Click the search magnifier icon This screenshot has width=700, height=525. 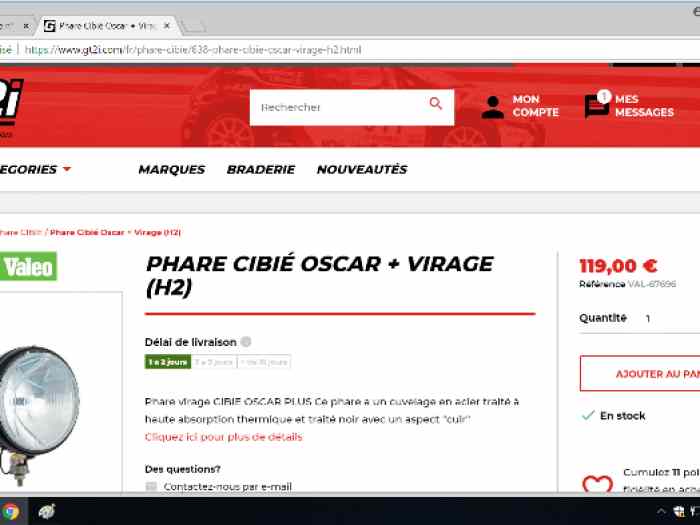point(435,104)
